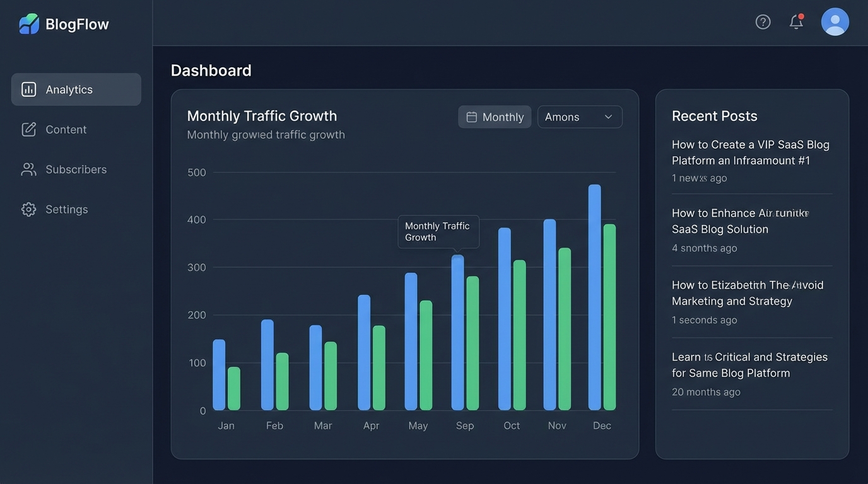
Task: Select the Analytics menu entry
Action: [69, 89]
